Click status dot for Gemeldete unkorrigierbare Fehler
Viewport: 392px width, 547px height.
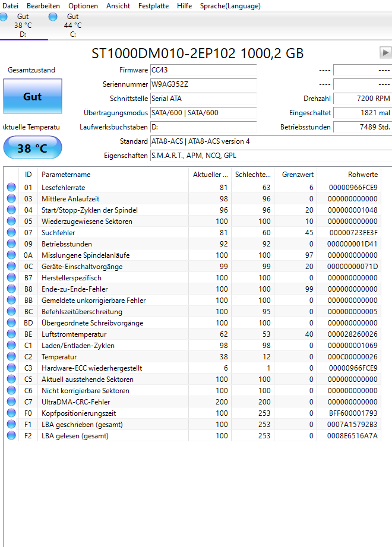point(11,300)
